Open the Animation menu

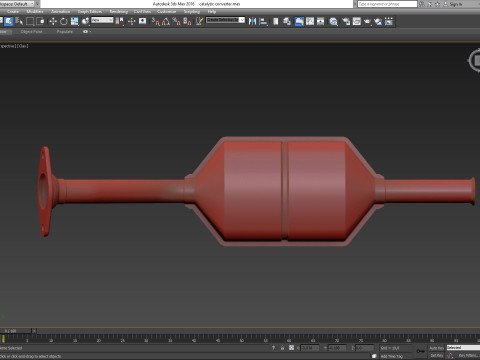(61, 12)
